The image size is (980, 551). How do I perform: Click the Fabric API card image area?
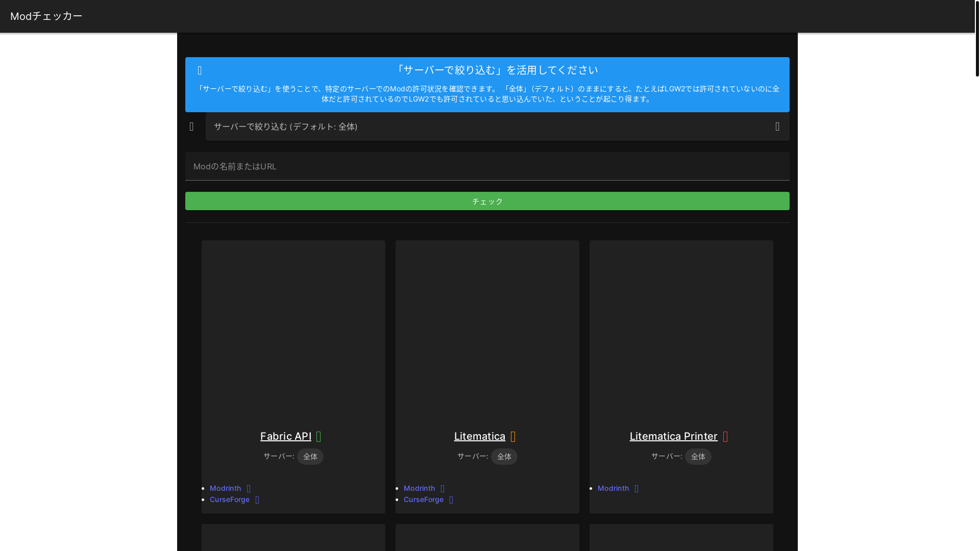click(293, 332)
